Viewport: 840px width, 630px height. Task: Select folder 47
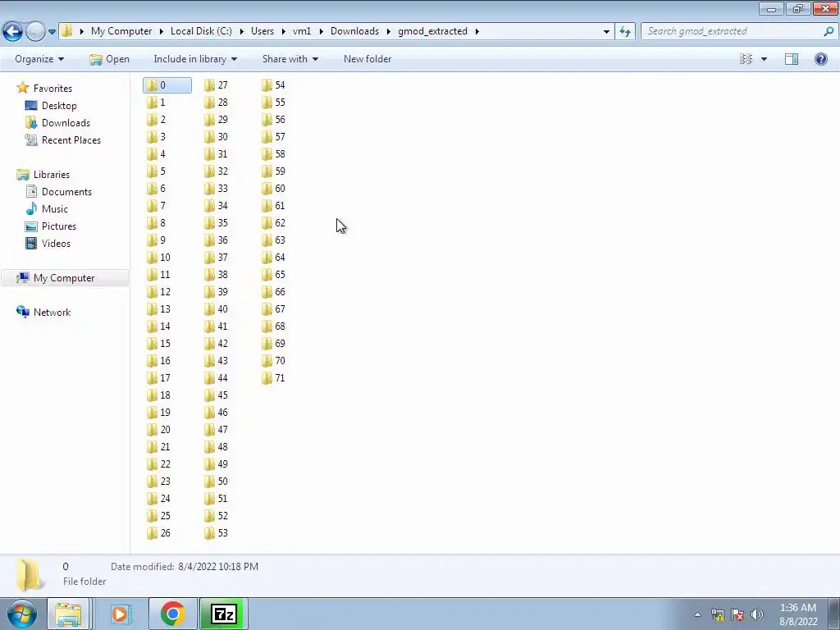(x=216, y=430)
